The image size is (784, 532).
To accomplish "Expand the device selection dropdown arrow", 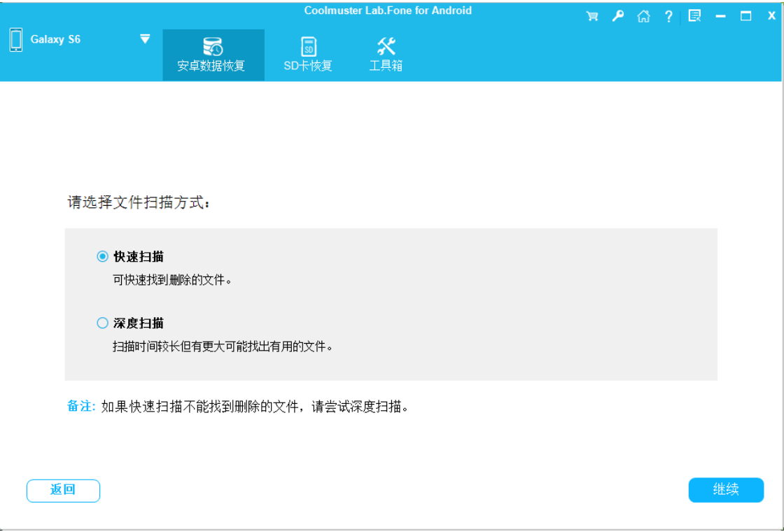I will pos(145,39).
